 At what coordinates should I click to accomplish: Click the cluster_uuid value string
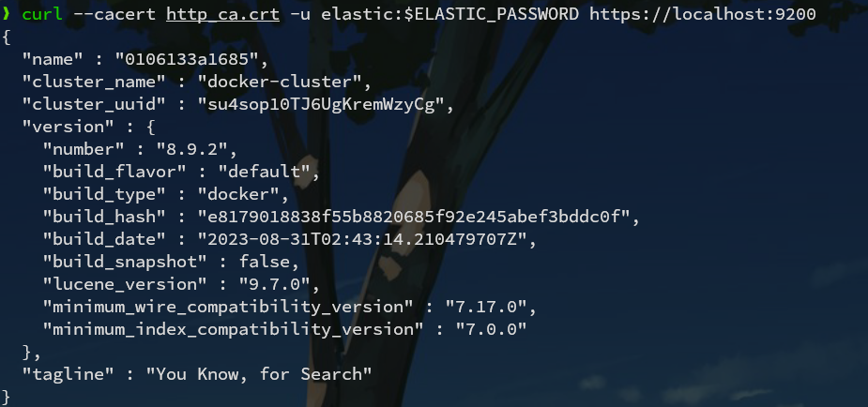click(x=323, y=104)
